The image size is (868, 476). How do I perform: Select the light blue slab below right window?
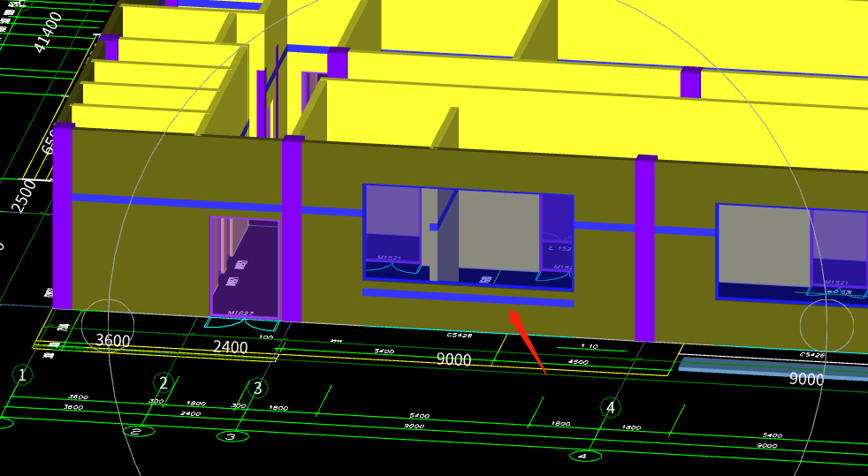[773, 367]
